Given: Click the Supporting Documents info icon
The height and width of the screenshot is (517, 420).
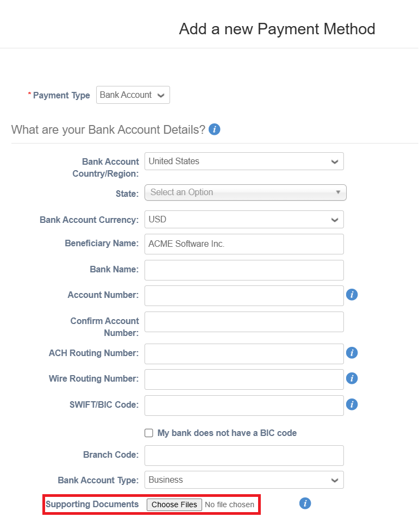Looking at the screenshot, I should click(x=305, y=503).
